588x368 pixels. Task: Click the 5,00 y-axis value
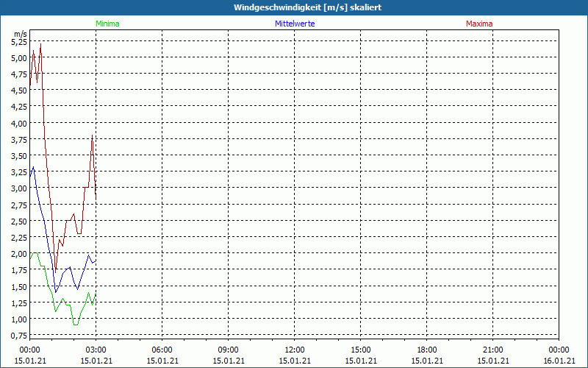19,58
